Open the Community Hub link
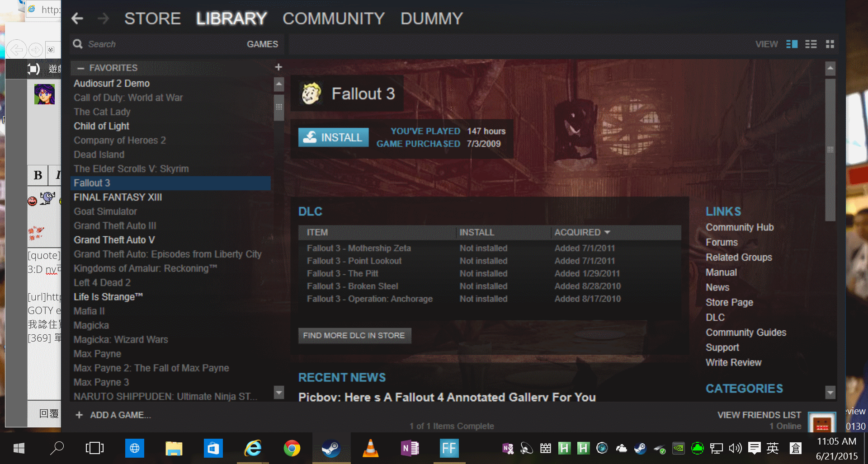The width and height of the screenshot is (868, 464). [739, 227]
